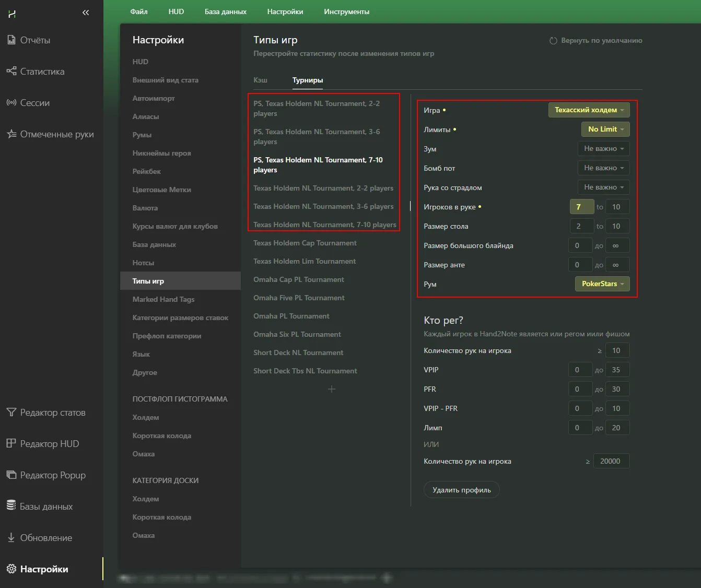The image size is (701, 588).
Task: Click Вернуть по умолчанию reset link
Action: [596, 41]
